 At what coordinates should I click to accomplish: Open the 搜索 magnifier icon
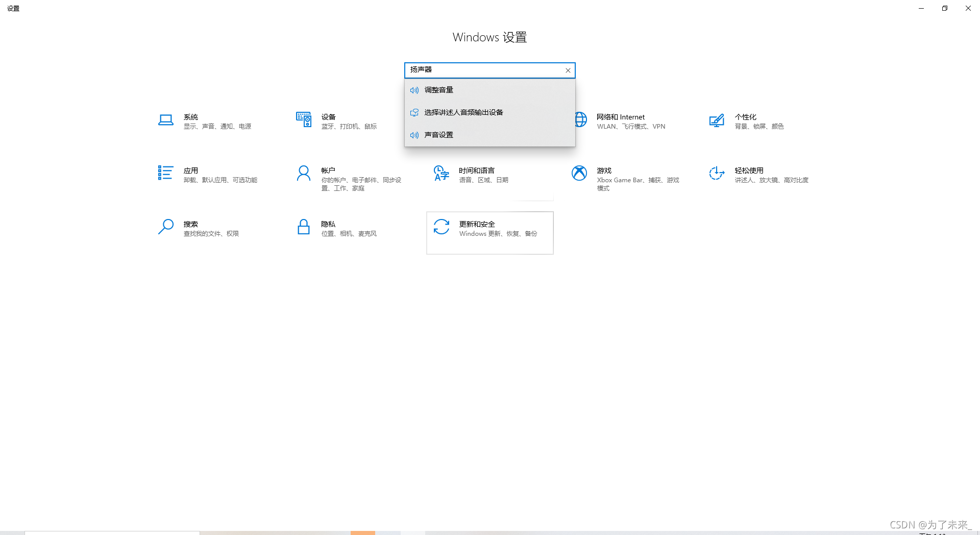tap(166, 227)
